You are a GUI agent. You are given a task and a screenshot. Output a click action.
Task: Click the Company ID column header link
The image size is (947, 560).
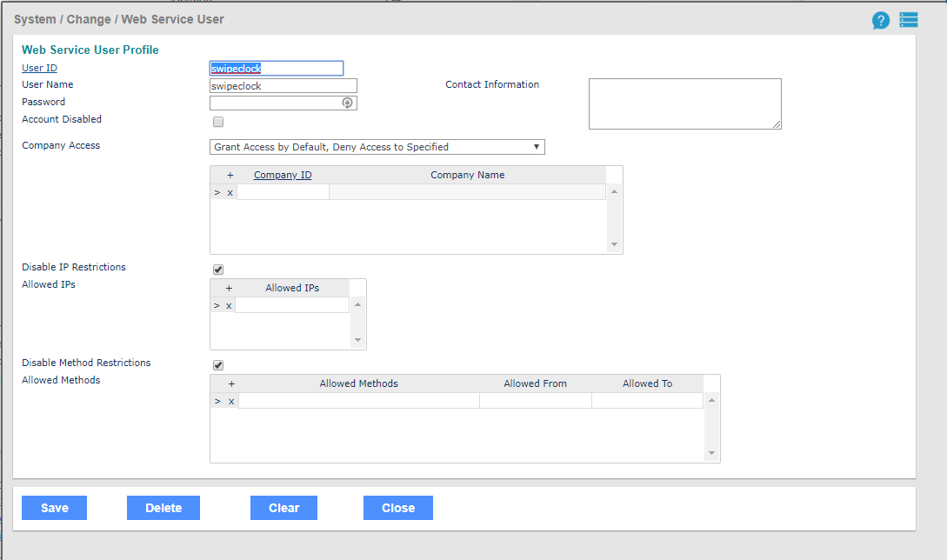point(283,175)
